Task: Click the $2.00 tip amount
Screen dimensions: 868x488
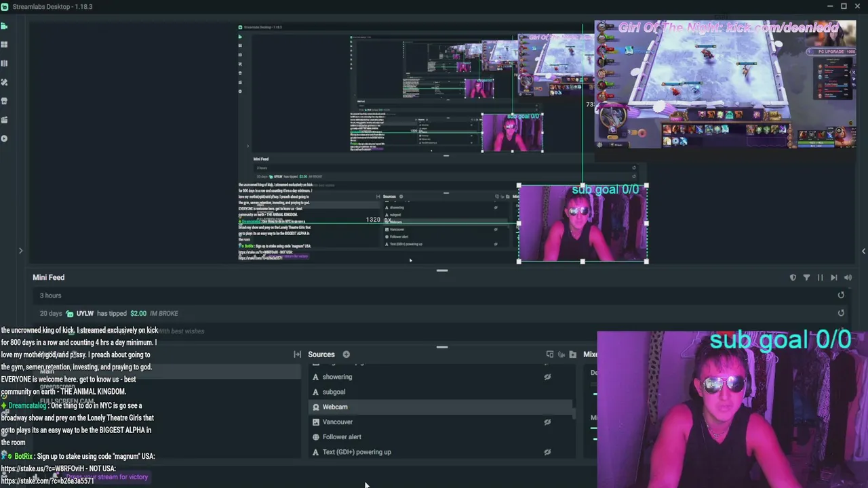Action: 138,313
